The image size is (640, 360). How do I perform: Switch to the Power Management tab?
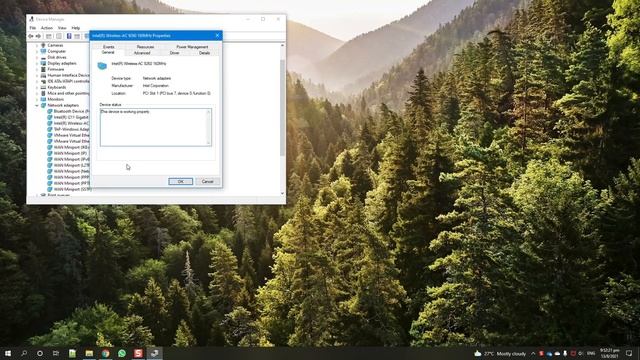point(192,47)
